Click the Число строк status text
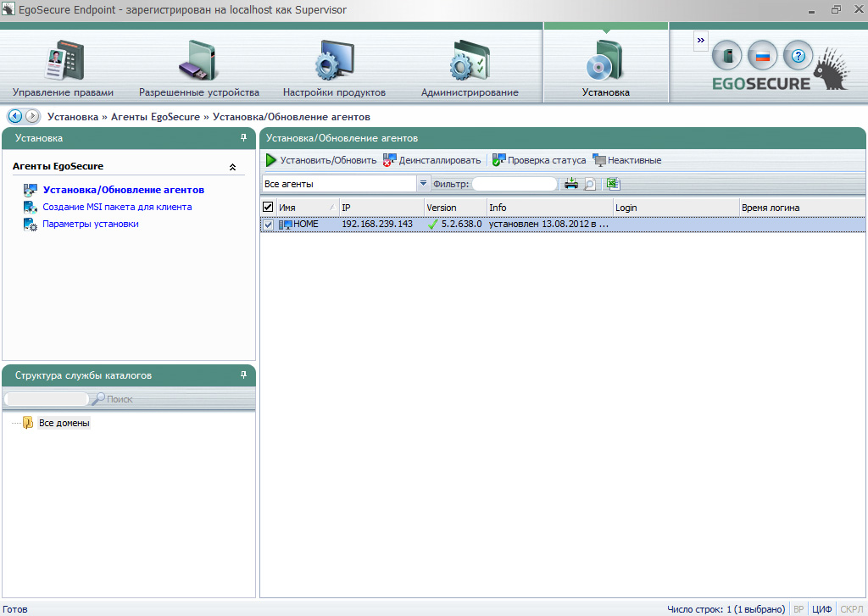The height and width of the screenshot is (616, 868). click(x=726, y=609)
